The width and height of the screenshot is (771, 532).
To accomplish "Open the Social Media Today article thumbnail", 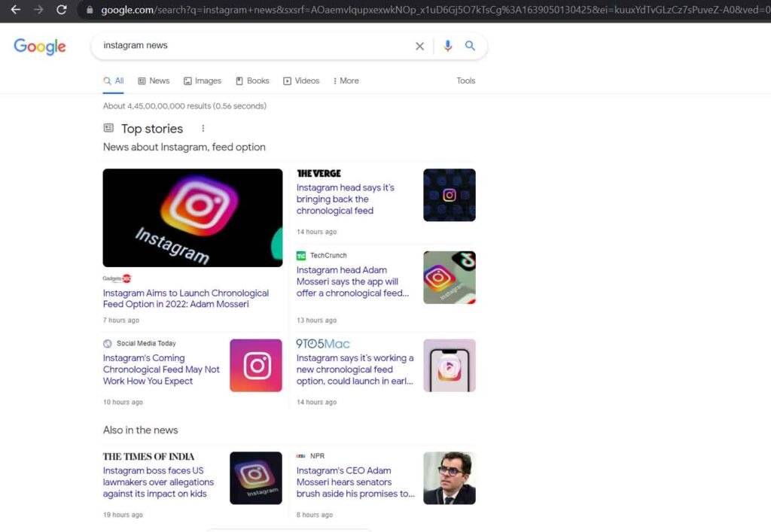I will [x=256, y=366].
